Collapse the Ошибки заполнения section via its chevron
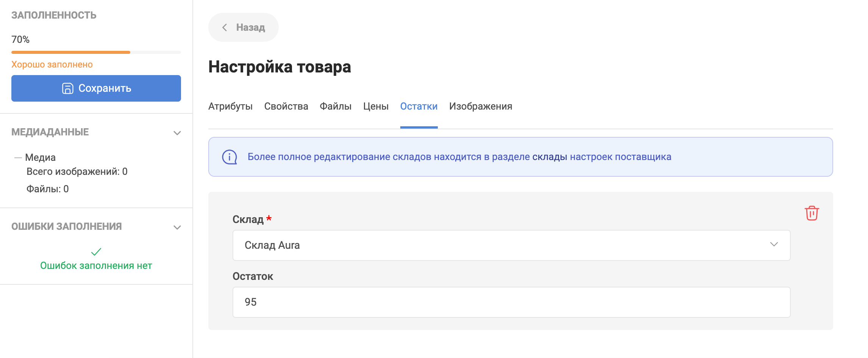 (x=177, y=227)
